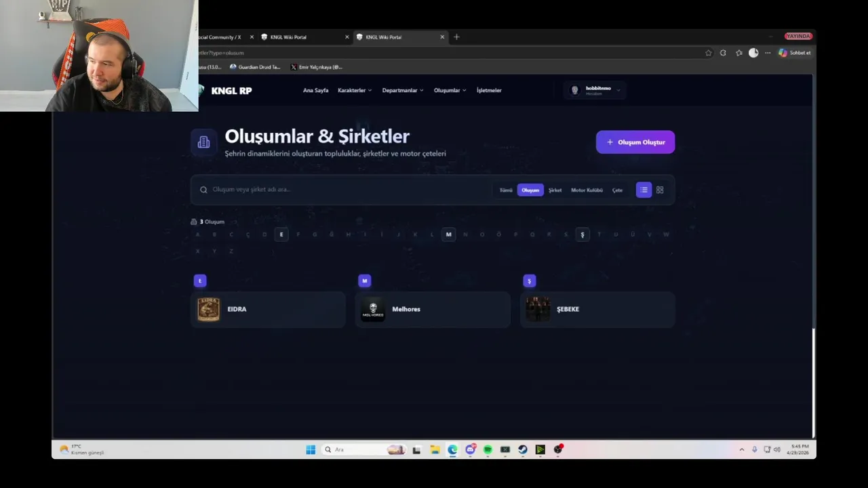Show hidden system tray icons
The image size is (868, 488).
tap(741, 449)
